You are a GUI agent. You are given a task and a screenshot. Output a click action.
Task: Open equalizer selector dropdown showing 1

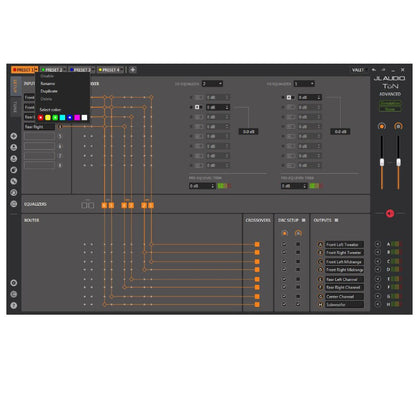click(304, 84)
